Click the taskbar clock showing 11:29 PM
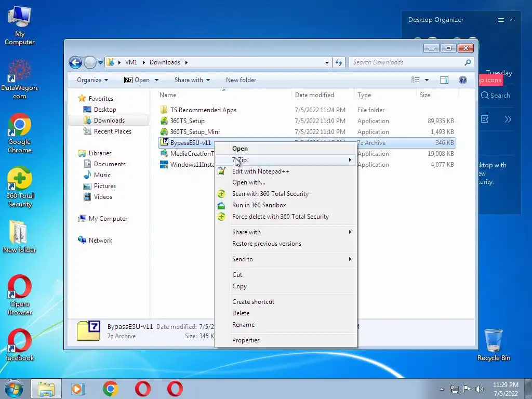This screenshot has height=399, width=532. pos(506,389)
